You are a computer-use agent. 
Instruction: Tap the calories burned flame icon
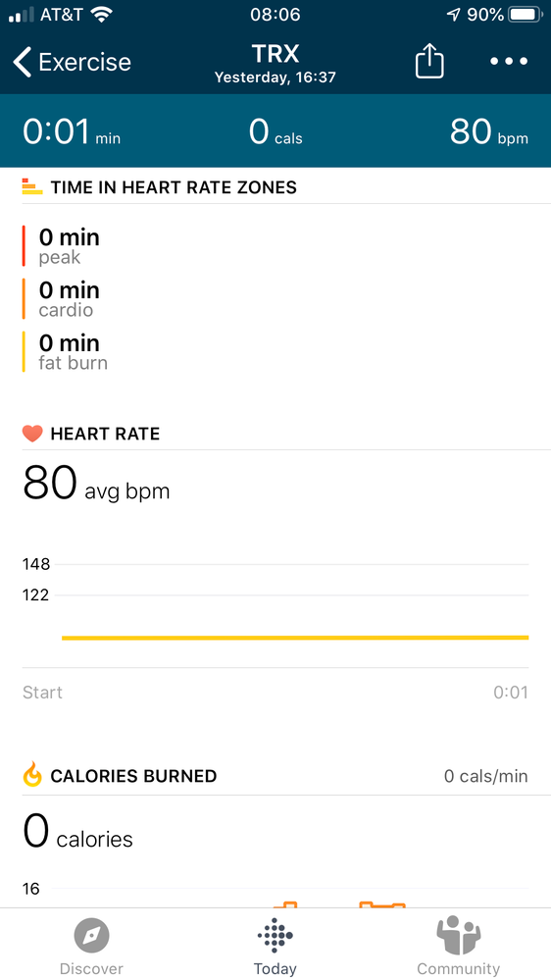tap(31, 776)
